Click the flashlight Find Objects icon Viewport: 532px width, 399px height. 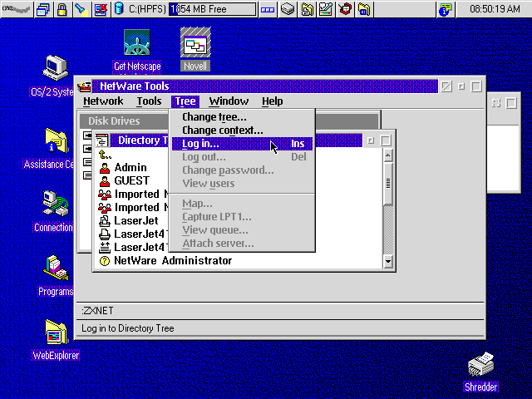(x=81, y=9)
